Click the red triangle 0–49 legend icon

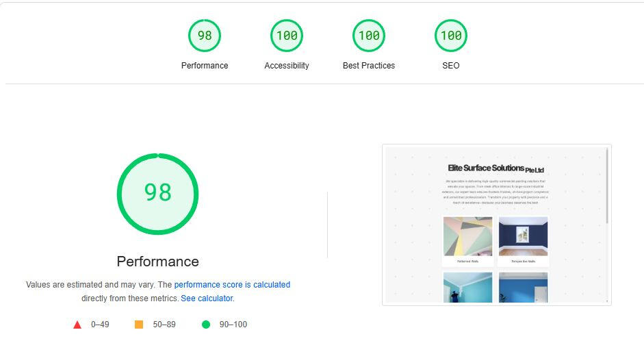[x=77, y=325]
